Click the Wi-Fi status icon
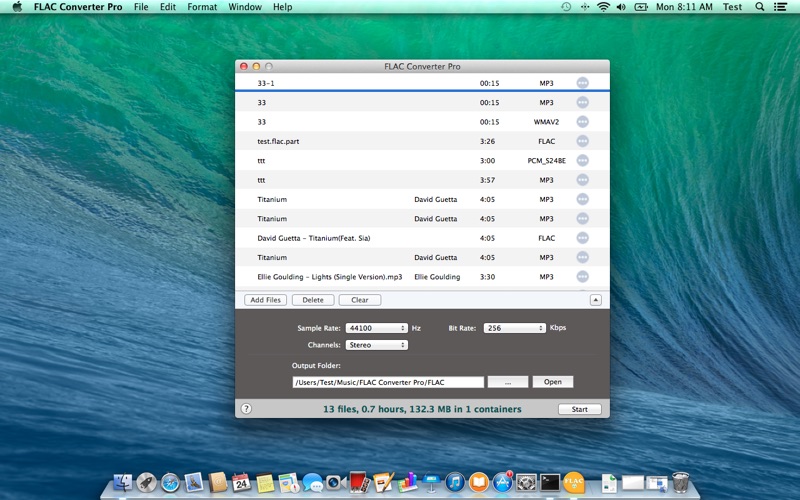Viewport: 800px width, 500px height. (603, 7)
